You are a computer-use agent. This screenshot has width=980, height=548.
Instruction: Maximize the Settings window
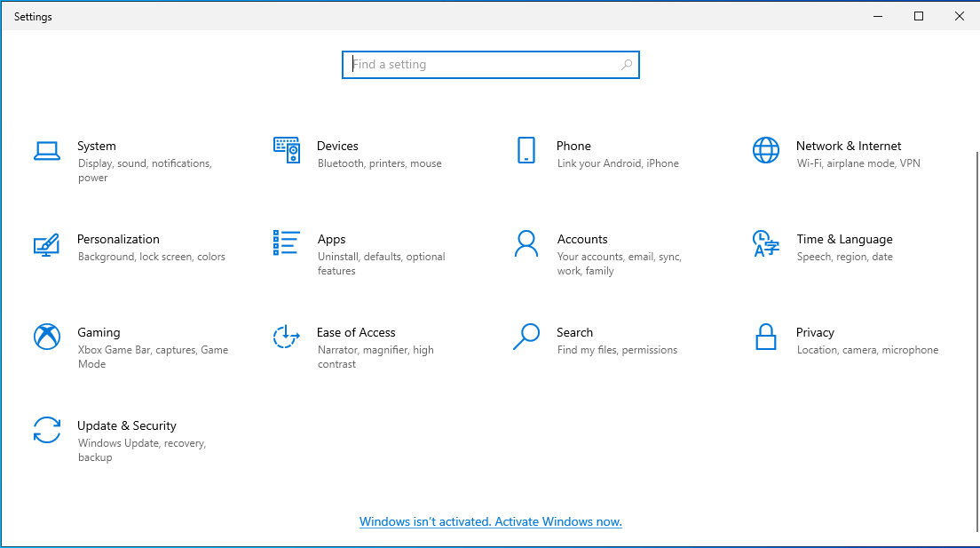(919, 16)
